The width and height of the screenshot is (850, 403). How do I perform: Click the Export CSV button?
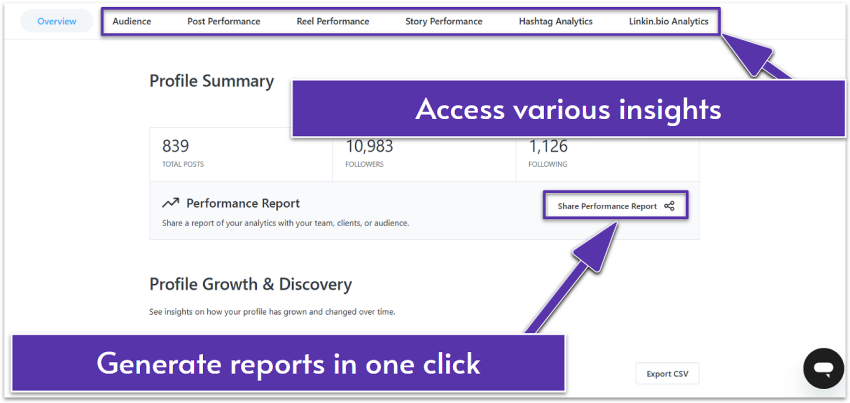(667, 374)
